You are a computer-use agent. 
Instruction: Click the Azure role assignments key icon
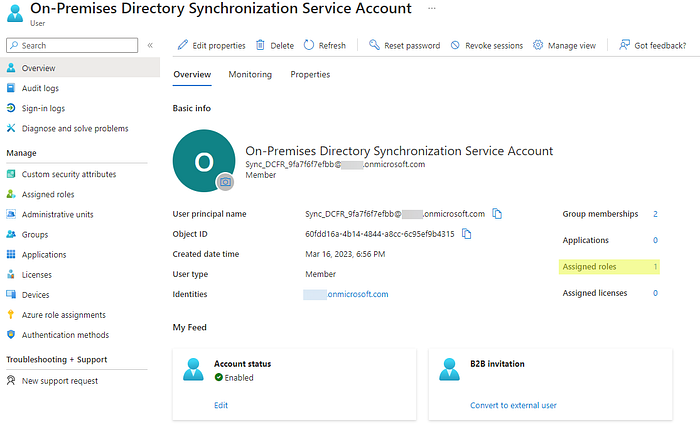pyautogui.click(x=11, y=315)
